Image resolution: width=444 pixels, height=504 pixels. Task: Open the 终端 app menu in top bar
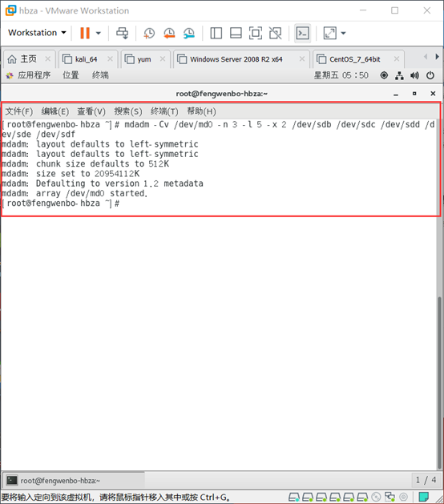click(100, 75)
